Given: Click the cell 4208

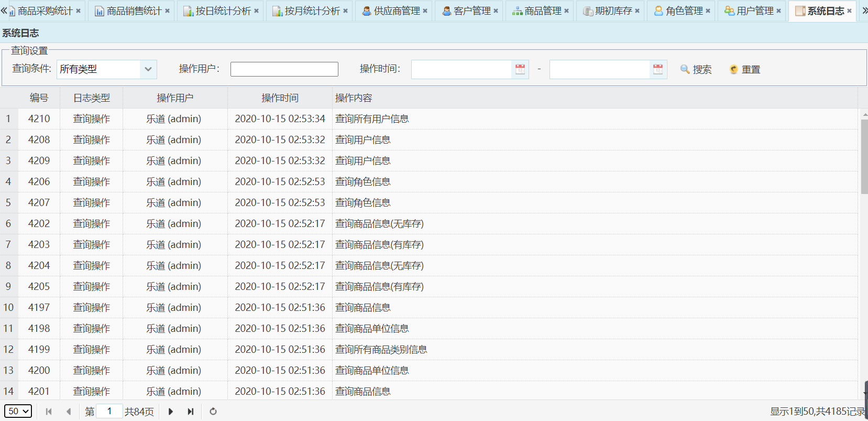Looking at the screenshot, I should coord(39,140).
